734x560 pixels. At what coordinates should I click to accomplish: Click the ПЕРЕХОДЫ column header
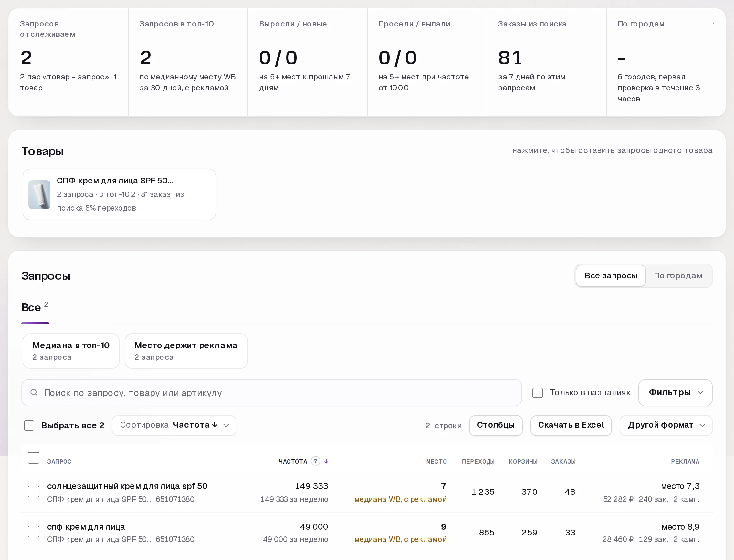[478, 462]
